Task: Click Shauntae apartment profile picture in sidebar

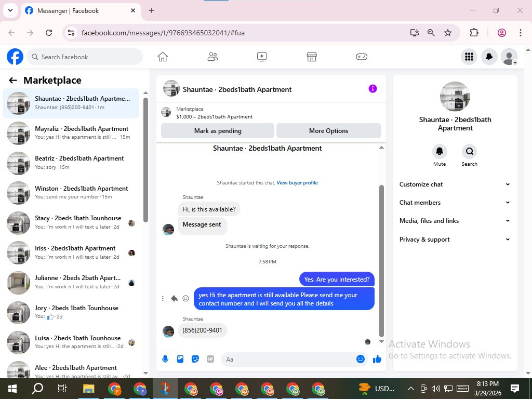Action: [455, 96]
